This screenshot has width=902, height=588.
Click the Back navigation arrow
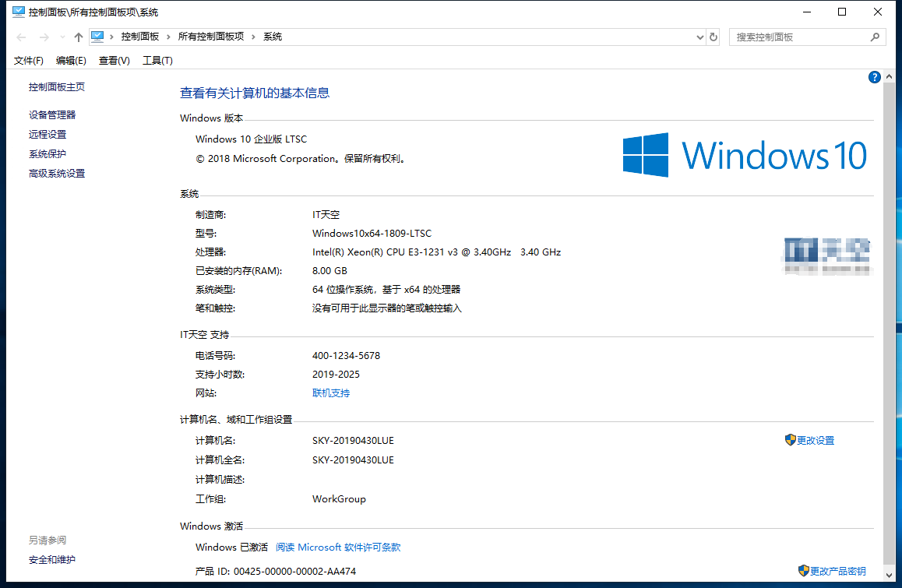pos(22,37)
